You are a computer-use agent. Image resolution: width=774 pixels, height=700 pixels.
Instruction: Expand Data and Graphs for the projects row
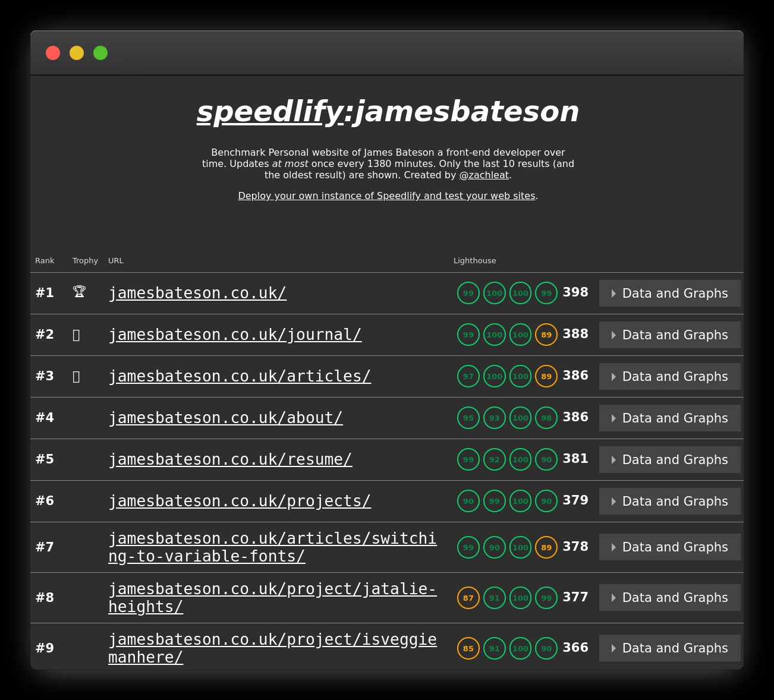click(x=669, y=502)
